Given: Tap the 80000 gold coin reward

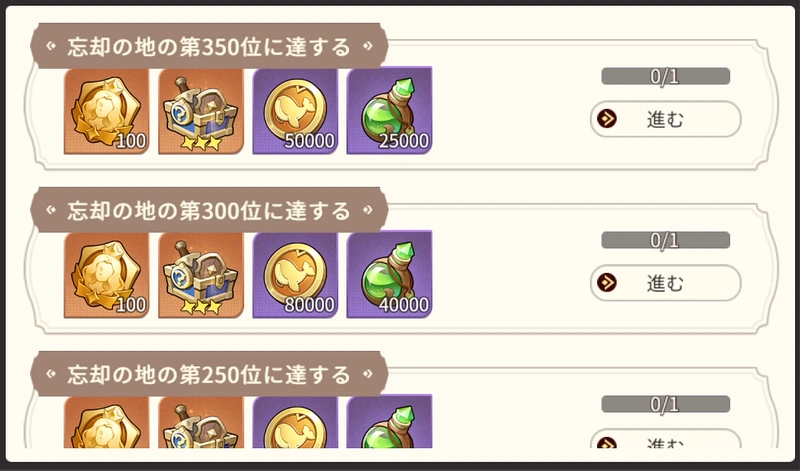Looking at the screenshot, I should pyautogui.click(x=295, y=275).
